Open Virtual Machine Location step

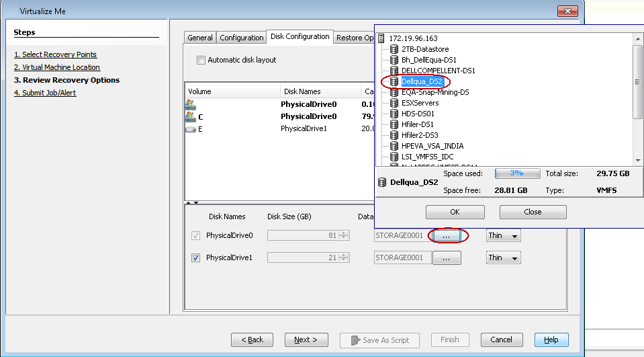56,67
